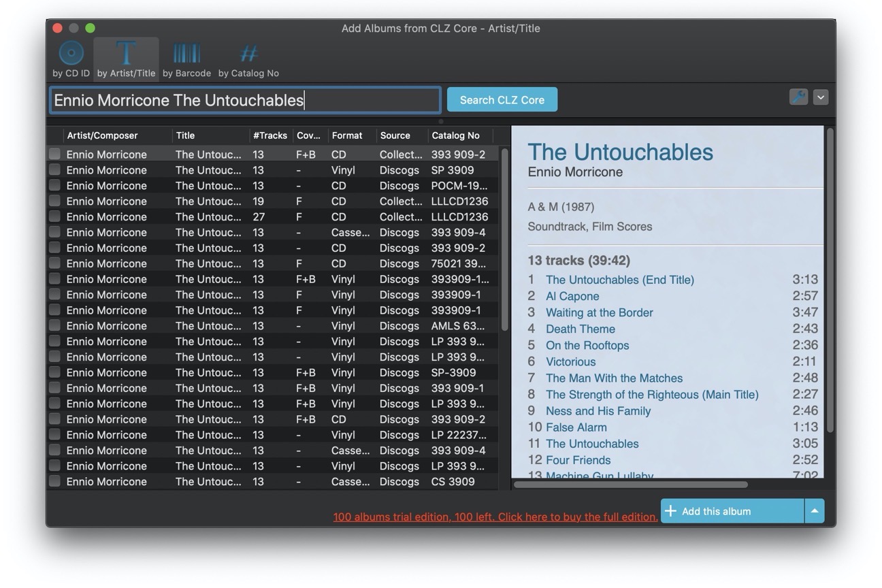The height and width of the screenshot is (588, 882).
Task: Switch to the by Barcode tab
Action: 186,59
